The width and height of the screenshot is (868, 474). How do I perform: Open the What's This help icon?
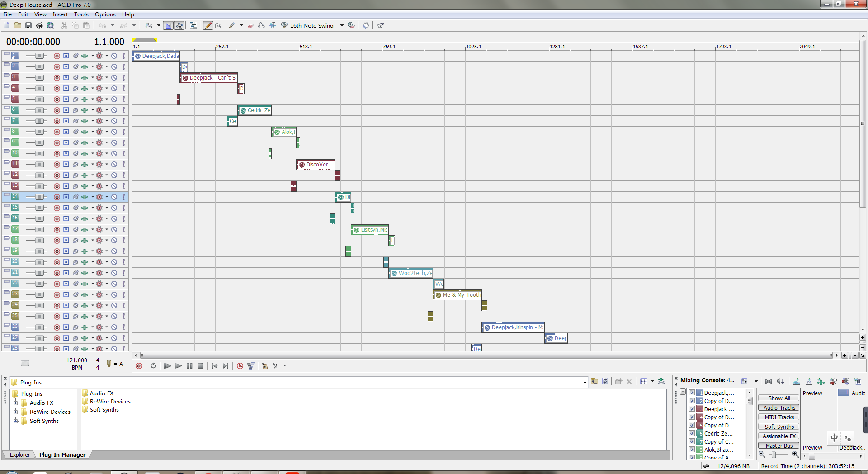[x=380, y=25]
